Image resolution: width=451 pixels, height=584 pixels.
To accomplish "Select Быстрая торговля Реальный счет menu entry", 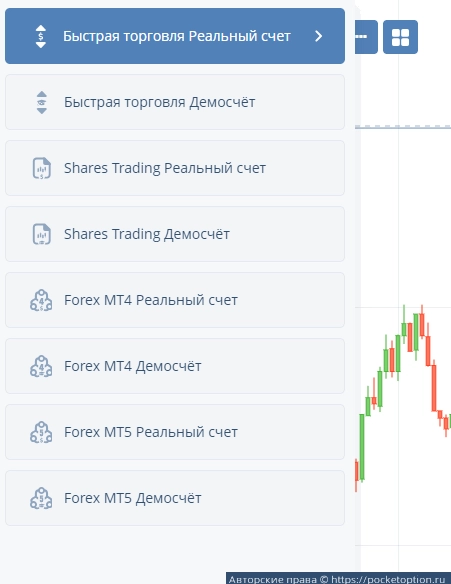I will (x=175, y=36).
